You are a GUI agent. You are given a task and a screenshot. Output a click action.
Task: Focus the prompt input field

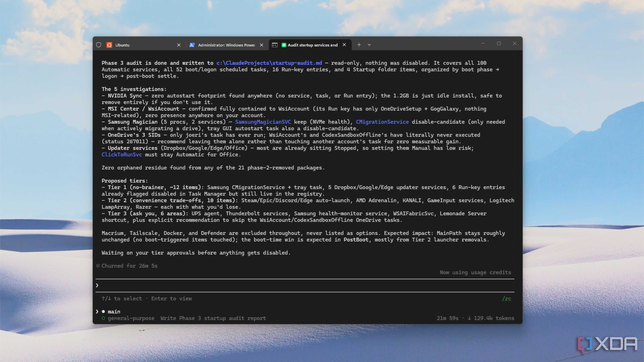coord(305,285)
